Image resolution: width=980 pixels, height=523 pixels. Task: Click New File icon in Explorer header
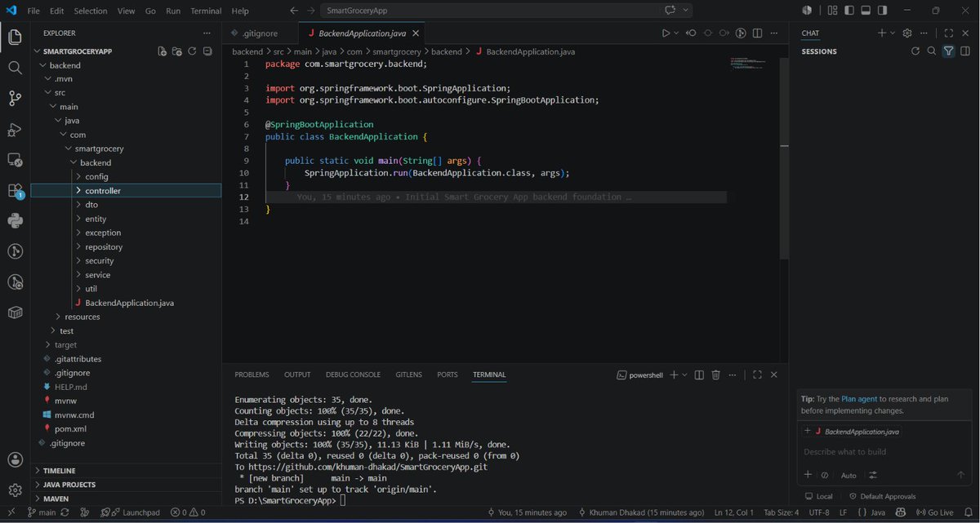[163, 51]
